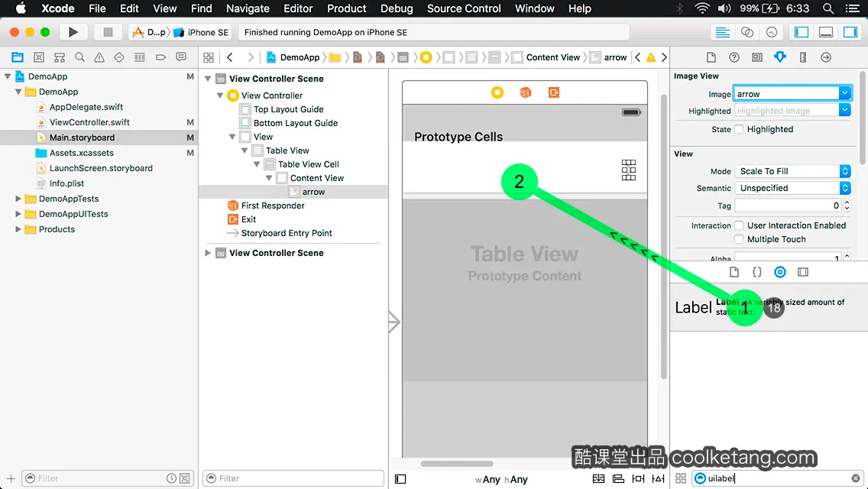The height and width of the screenshot is (489, 868).
Task: Show the Object library
Action: [780, 272]
